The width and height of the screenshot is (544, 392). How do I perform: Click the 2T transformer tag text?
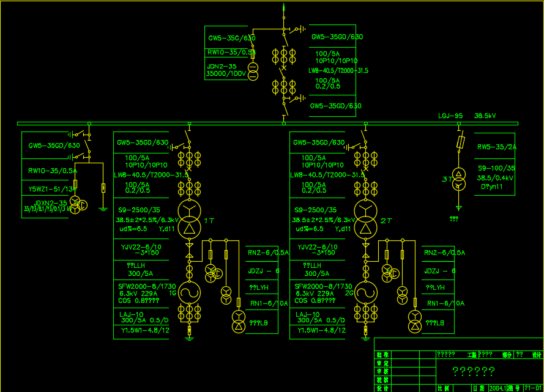tap(386, 221)
